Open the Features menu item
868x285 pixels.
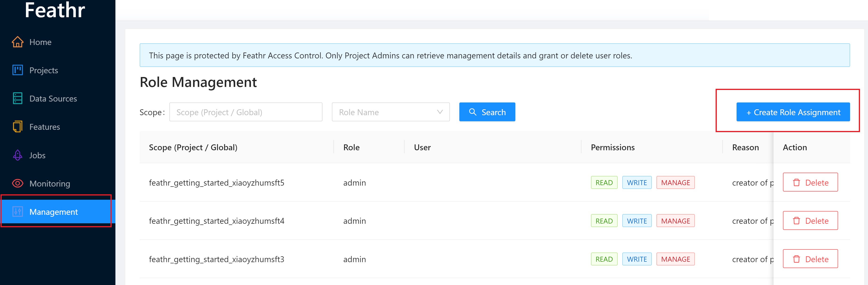click(58, 127)
